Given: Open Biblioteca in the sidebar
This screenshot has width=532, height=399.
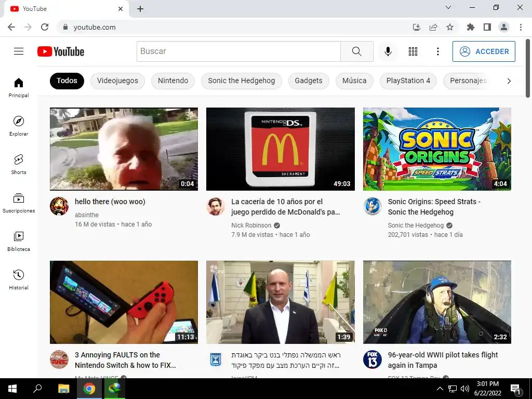Looking at the screenshot, I should coord(19,241).
